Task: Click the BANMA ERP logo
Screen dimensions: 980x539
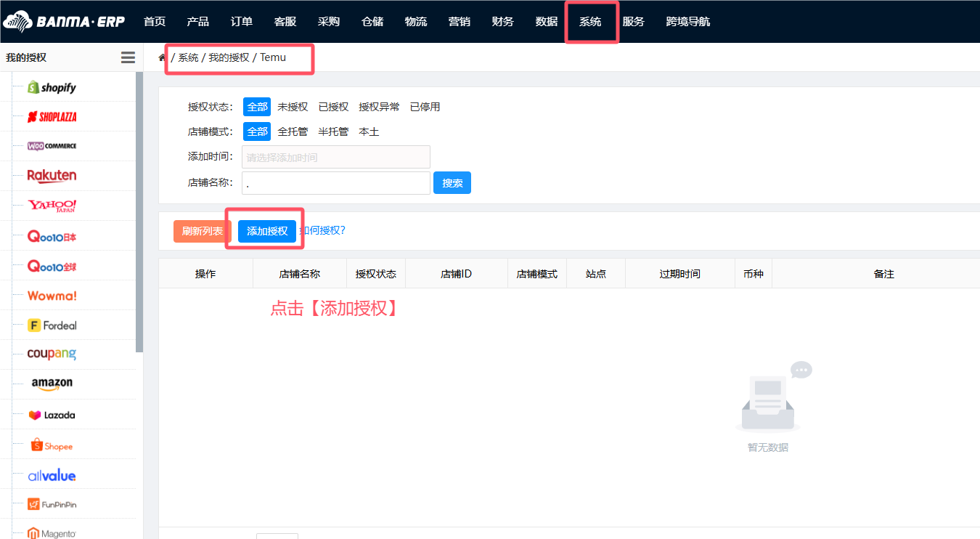Action: point(64,21)
